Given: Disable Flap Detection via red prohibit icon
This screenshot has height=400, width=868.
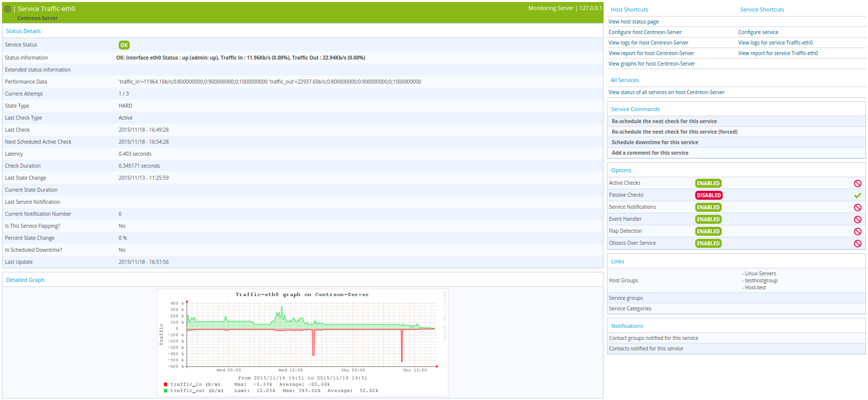Looking at the screenshot, I should pyautogui.click(x=857, y=231).
